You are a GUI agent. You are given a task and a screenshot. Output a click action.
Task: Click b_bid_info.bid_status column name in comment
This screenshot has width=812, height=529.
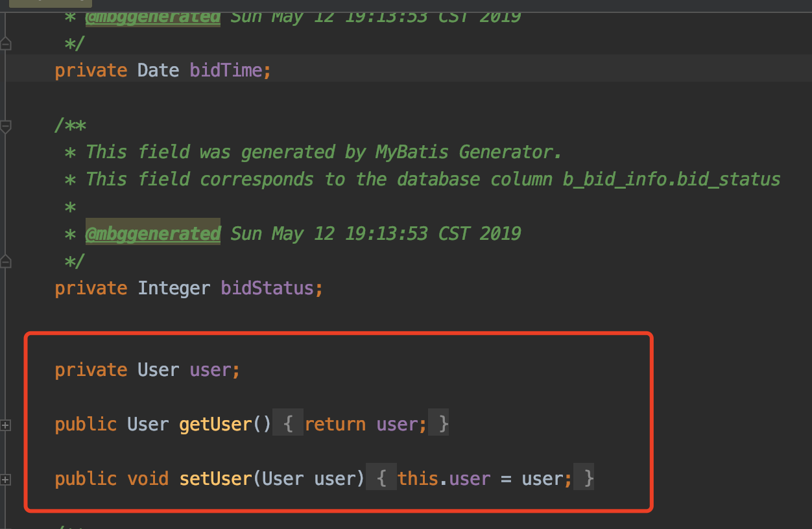(x=671, y=179)
